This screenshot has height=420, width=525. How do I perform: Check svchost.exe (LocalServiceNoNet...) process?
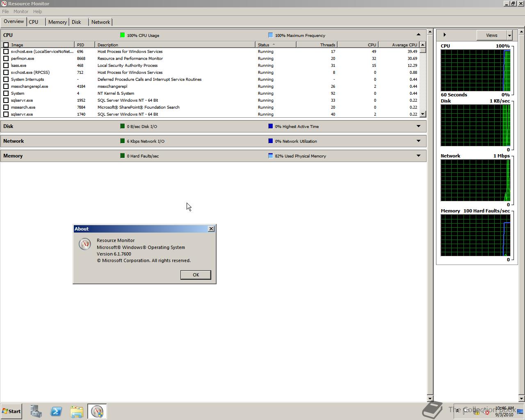click(6, 52)
